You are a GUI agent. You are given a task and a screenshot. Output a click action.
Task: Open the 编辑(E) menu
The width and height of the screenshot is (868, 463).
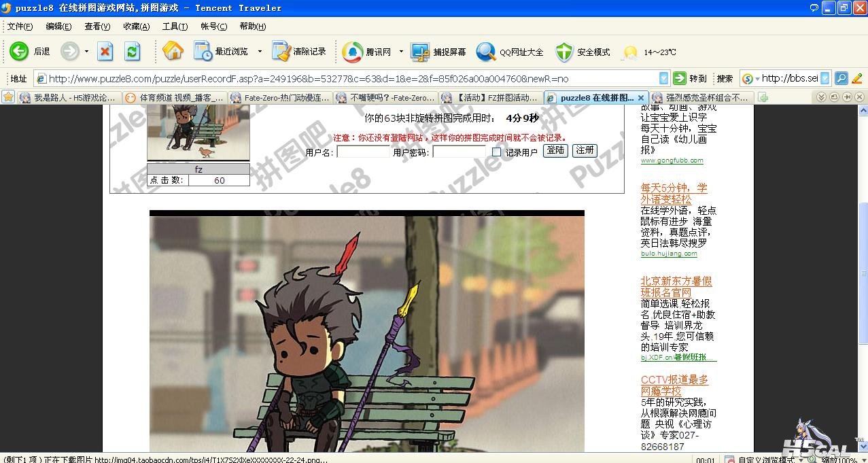(x=58, y=27)
